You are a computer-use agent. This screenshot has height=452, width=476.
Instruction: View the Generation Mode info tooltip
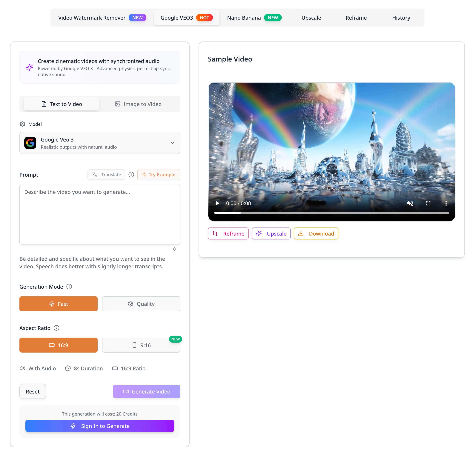(69, 287)
